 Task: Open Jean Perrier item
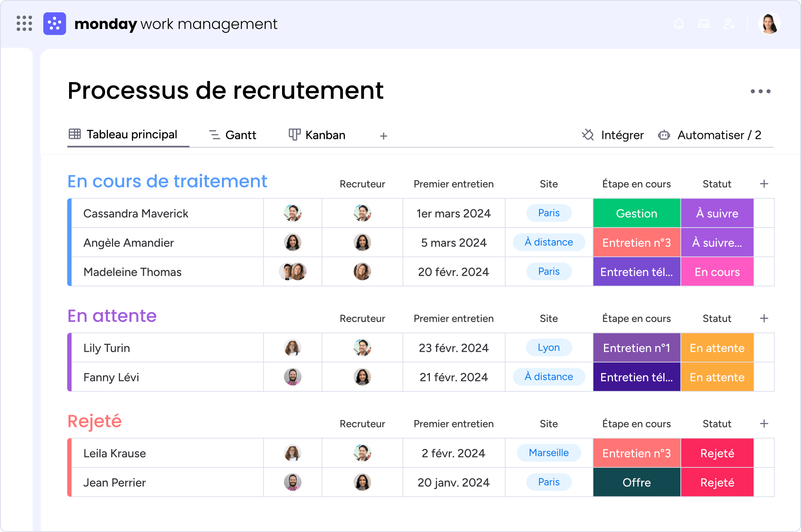[x=114, y=483]
